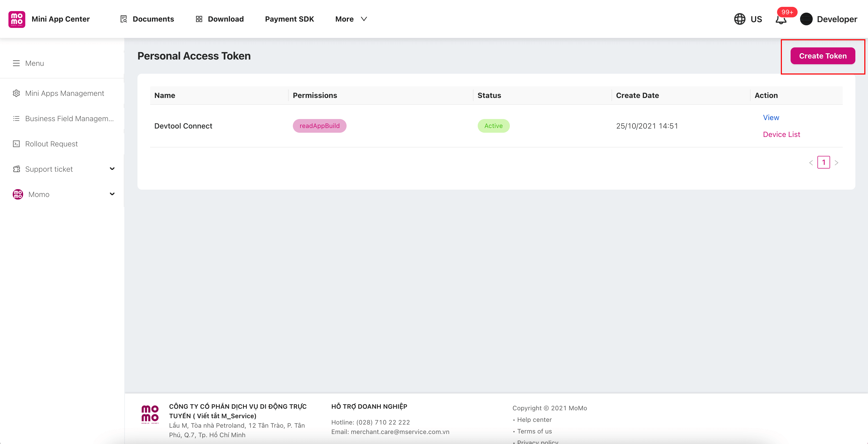The height and width of the screenshot is (444, 868).
Task: Expand the Momo sidebar section arrow
Action: pos(112,194)
